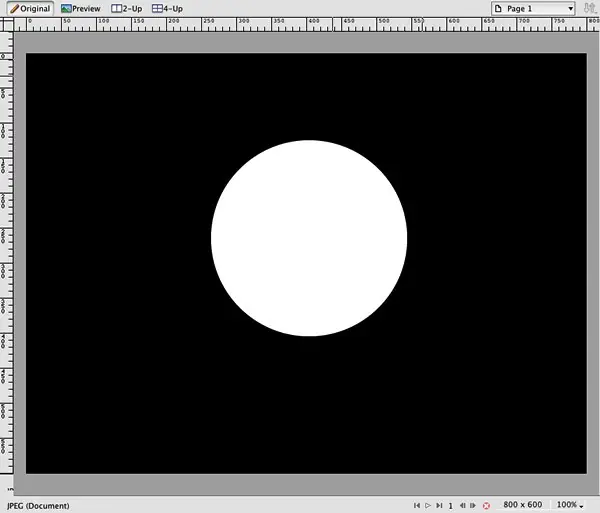Jump to the last frame
This screenshot has width=600, height=513.
point(439,506)
